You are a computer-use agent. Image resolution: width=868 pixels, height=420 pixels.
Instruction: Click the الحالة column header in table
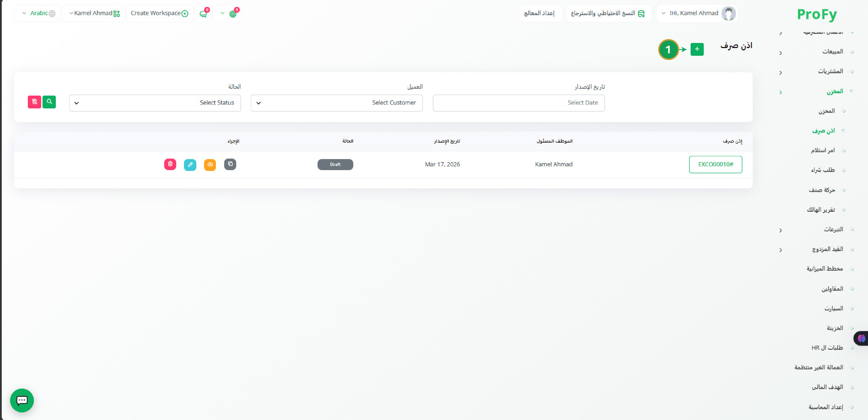(348, 141)
